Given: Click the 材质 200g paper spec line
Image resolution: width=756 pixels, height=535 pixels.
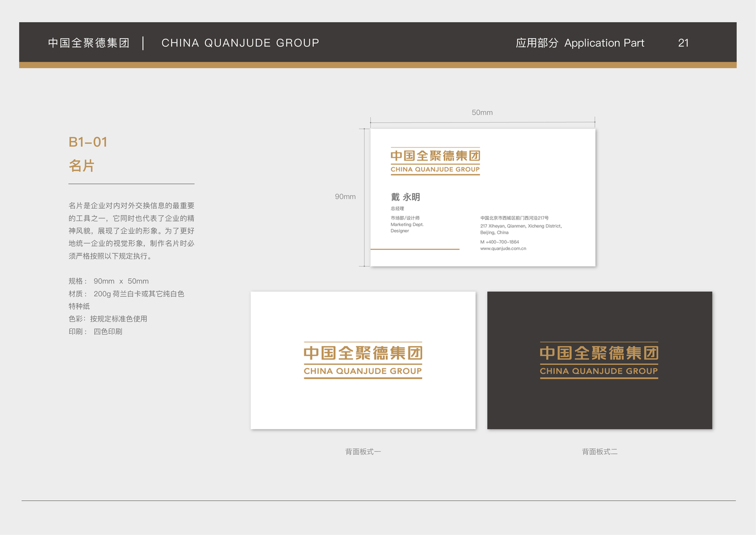Looking at the screenshot, I should (126, 294).
